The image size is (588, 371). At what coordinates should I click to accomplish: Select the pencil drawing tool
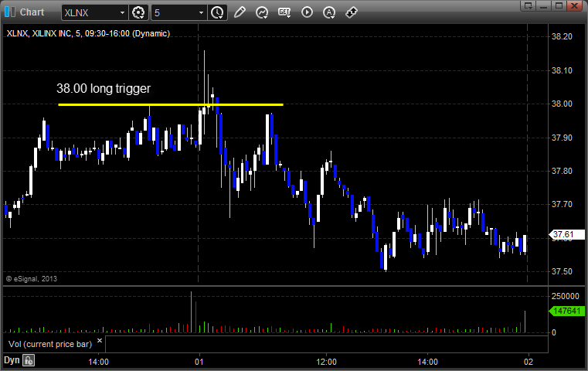[x=240, y=12]
